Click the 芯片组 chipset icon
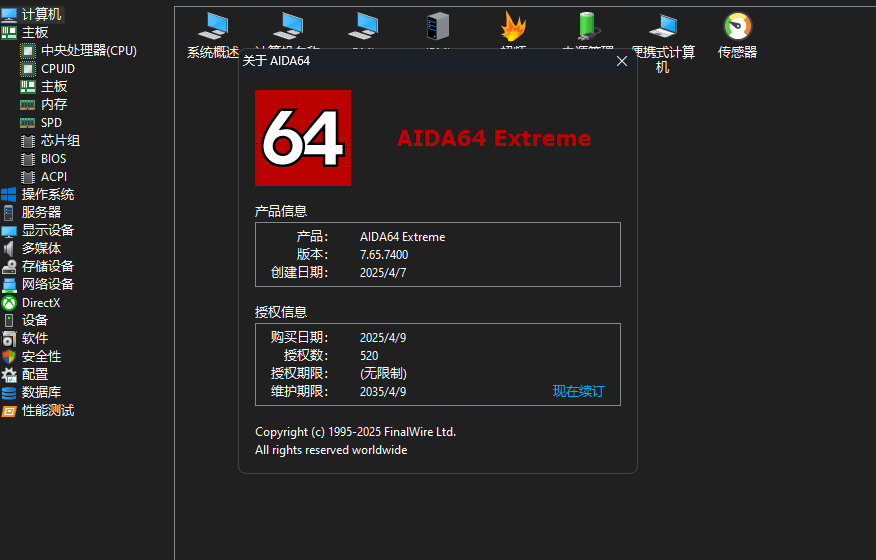This screenshot has width=876, height=560. click(x=27, y=141)
